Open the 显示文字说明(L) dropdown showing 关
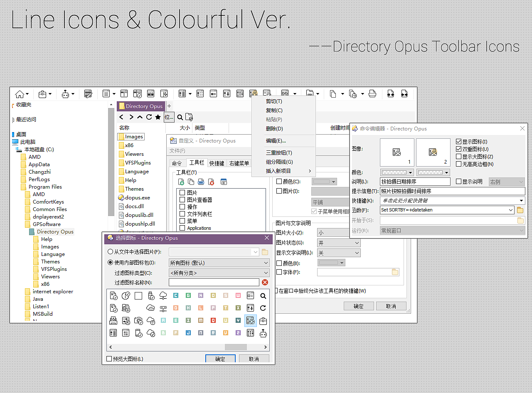Viewport: 532px width, 393px height. coord(339,253)
